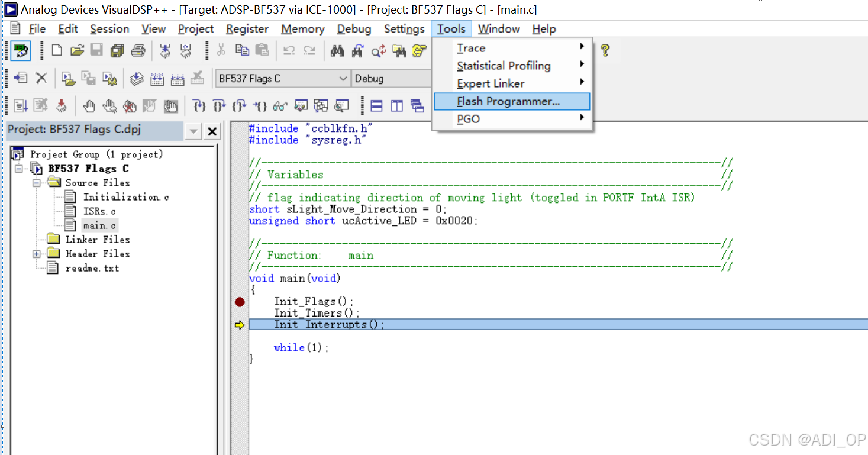Image resolution: width=868 pixels, height=455 pixels.
Task: Expand the Expert Linker submenu
Action: point(512,83)
